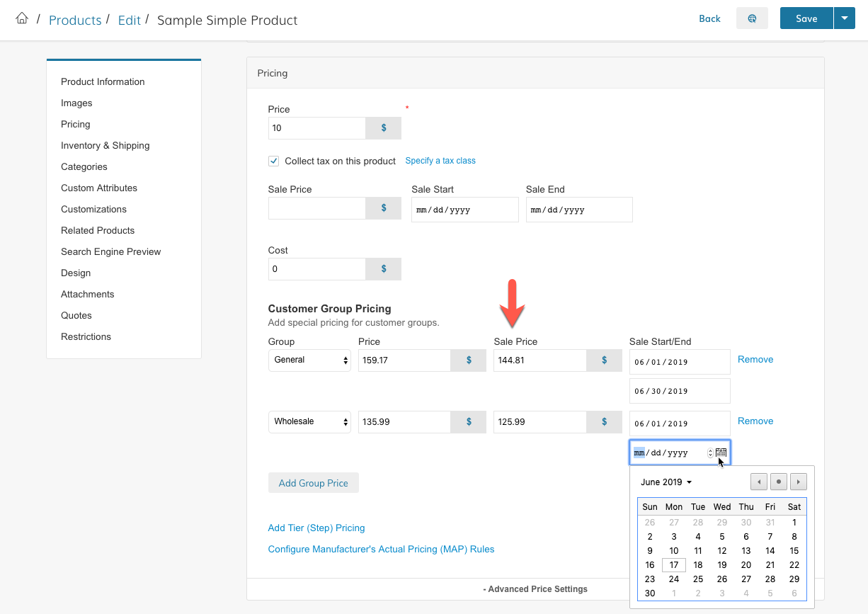Go to next month in calendar

[798, 482]
